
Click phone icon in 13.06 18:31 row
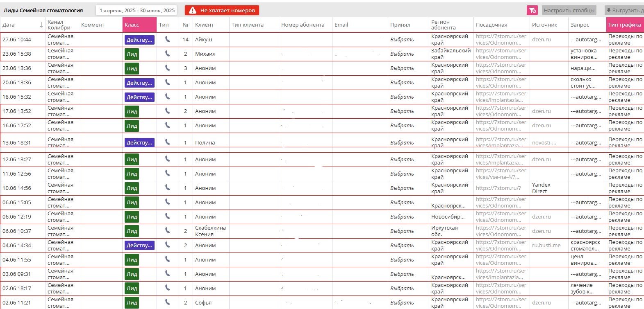click(167, 142)
